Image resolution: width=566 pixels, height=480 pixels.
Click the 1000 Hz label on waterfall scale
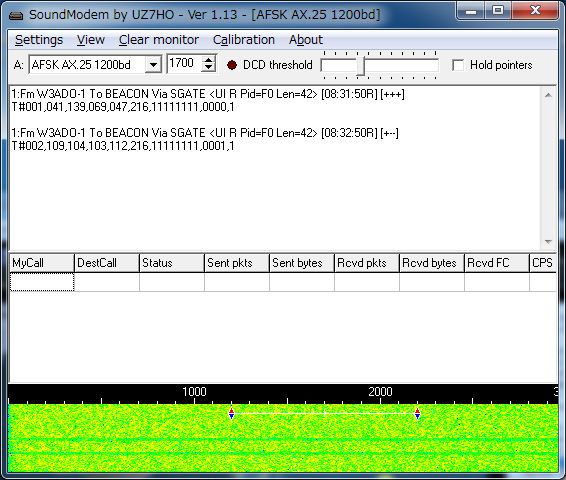pyautogui.click(x=194, y=392)
